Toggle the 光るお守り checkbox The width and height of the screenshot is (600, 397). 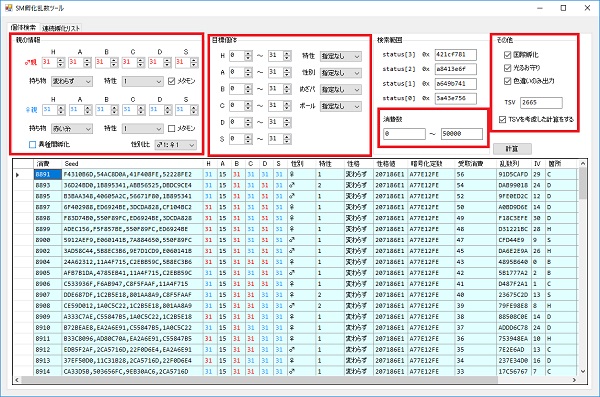coord(507,68)
